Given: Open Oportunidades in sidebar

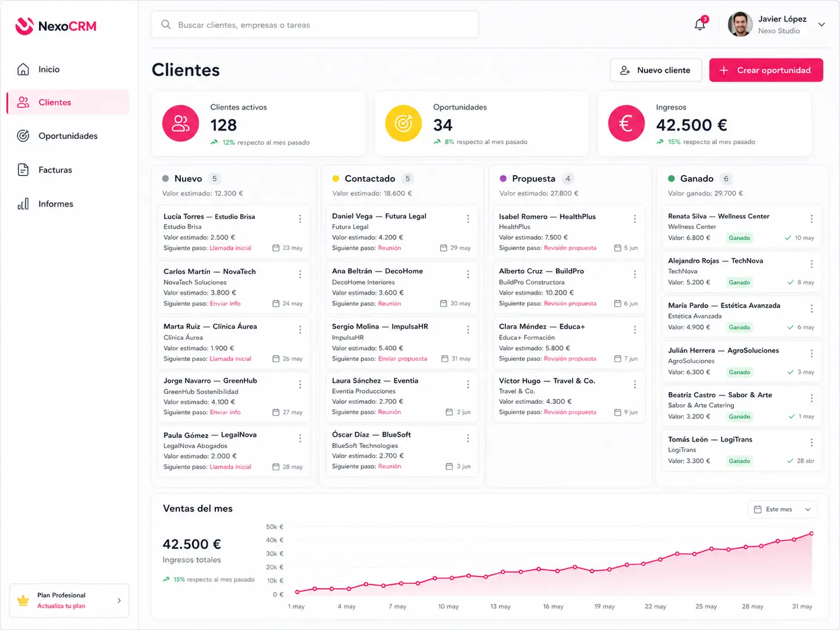Looking at the screenshot, I should [68, 136].
